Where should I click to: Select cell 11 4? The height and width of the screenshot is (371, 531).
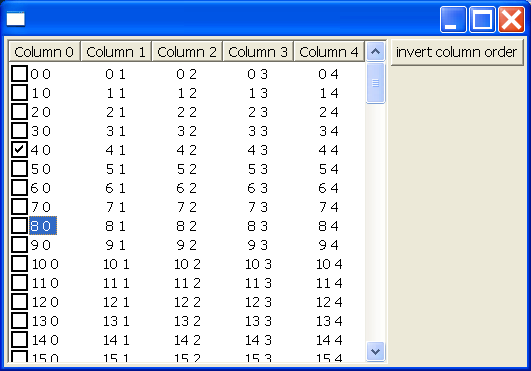point(329,283)
